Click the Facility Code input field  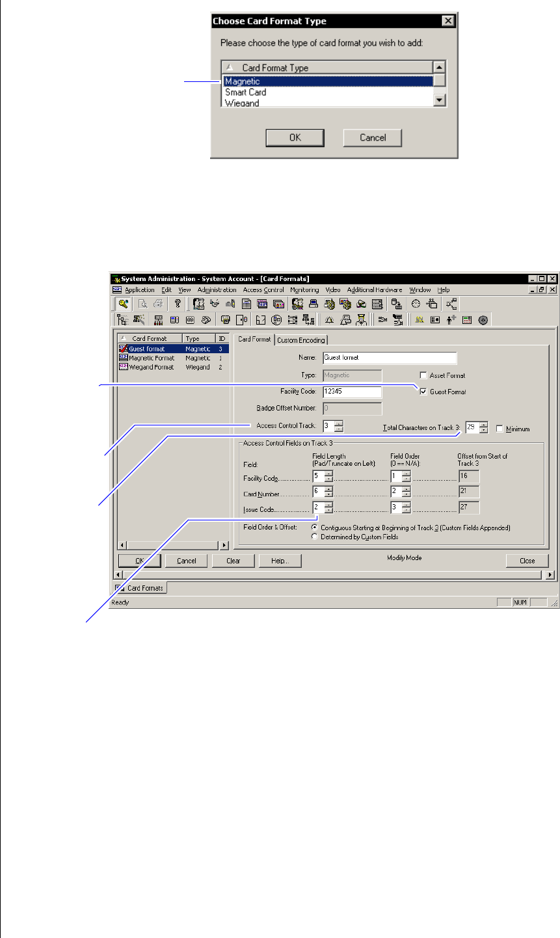(x=352, y=392)
